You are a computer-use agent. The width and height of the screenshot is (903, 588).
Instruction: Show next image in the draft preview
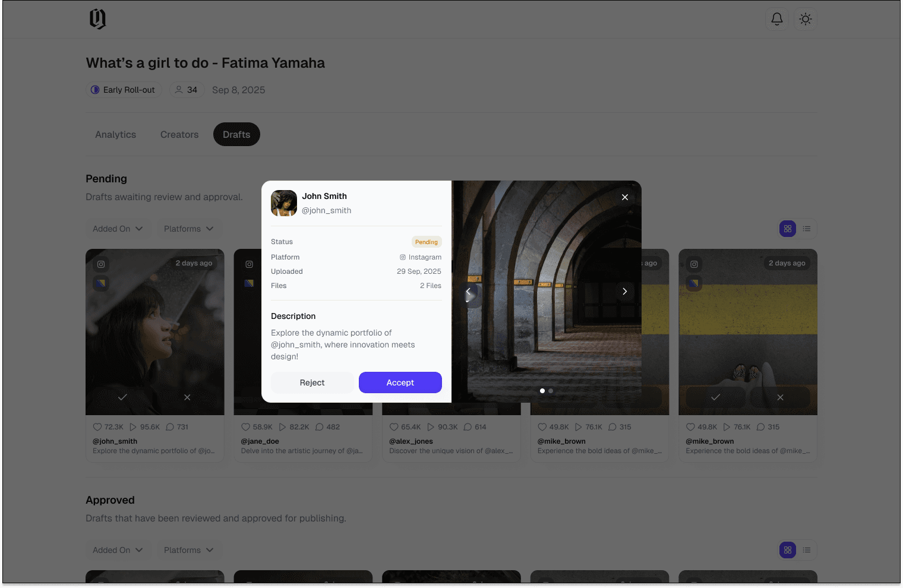coord(624,291)
